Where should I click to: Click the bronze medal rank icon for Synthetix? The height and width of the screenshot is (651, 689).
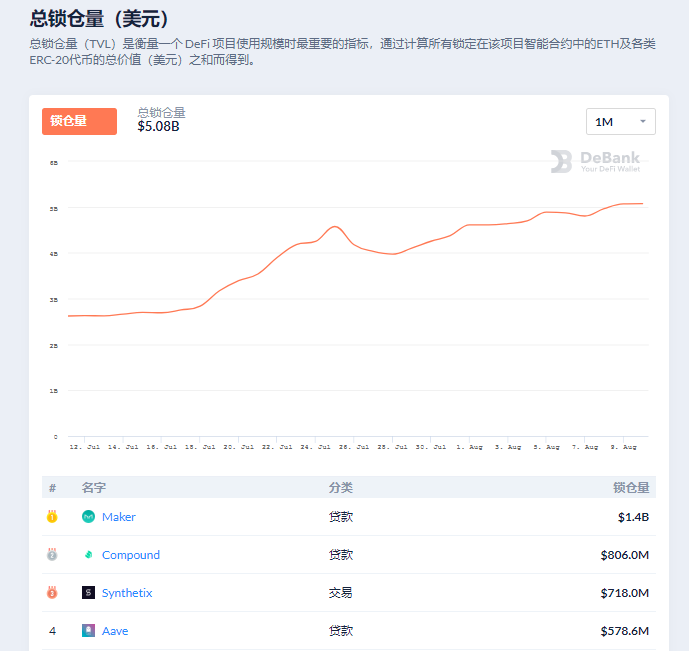click(x=52, y=592)
